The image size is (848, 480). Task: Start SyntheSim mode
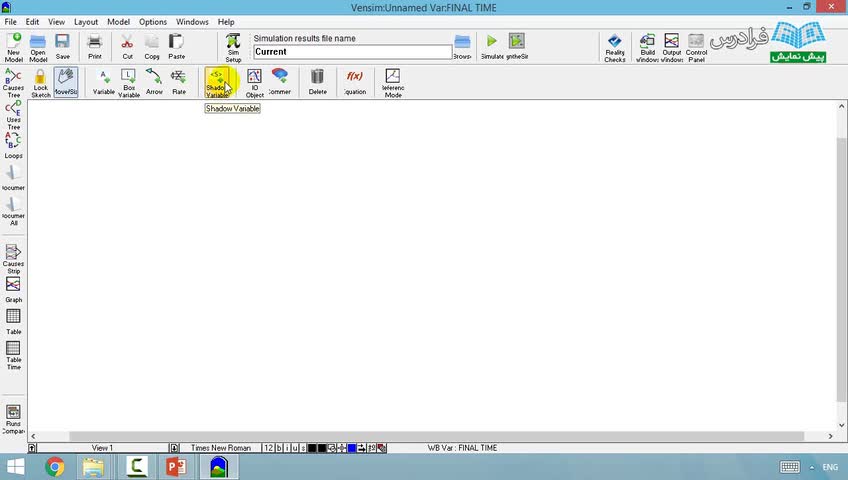click(517, 46)
